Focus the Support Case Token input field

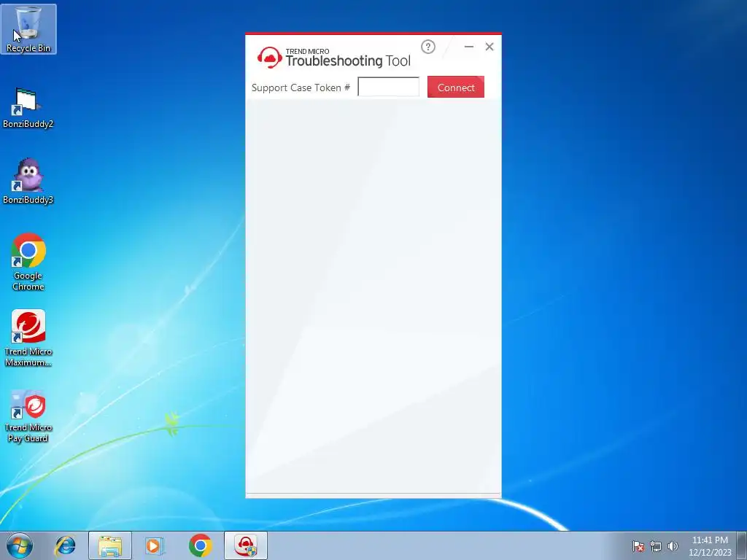pyautogui.click(x=388, y=87)
